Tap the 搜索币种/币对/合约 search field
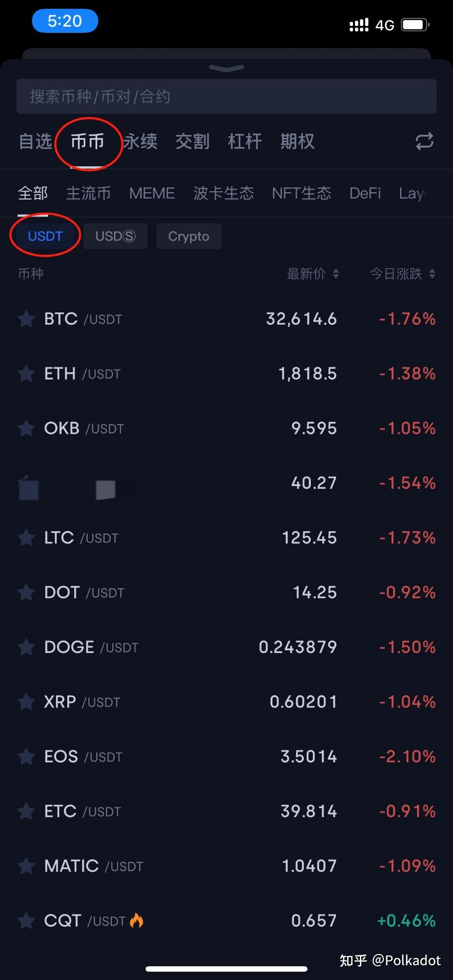Viewport: 453px width, 980px height. coord(226,97)
